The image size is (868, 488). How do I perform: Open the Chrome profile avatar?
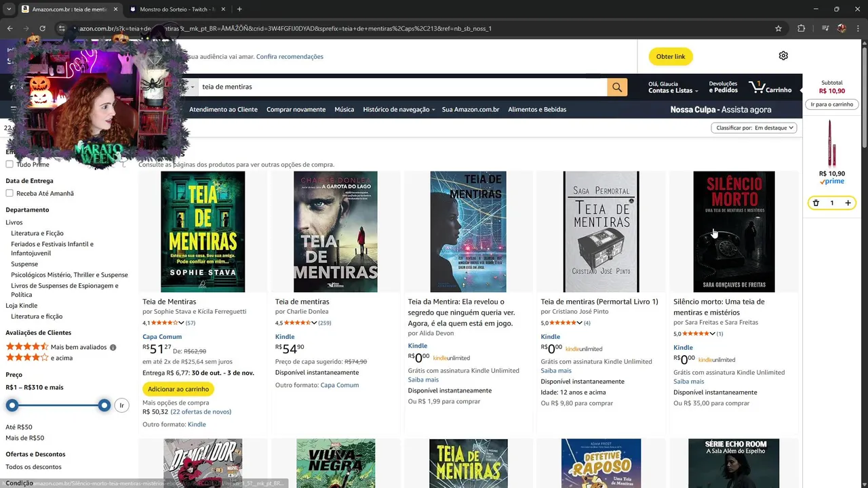coord(842,28)
